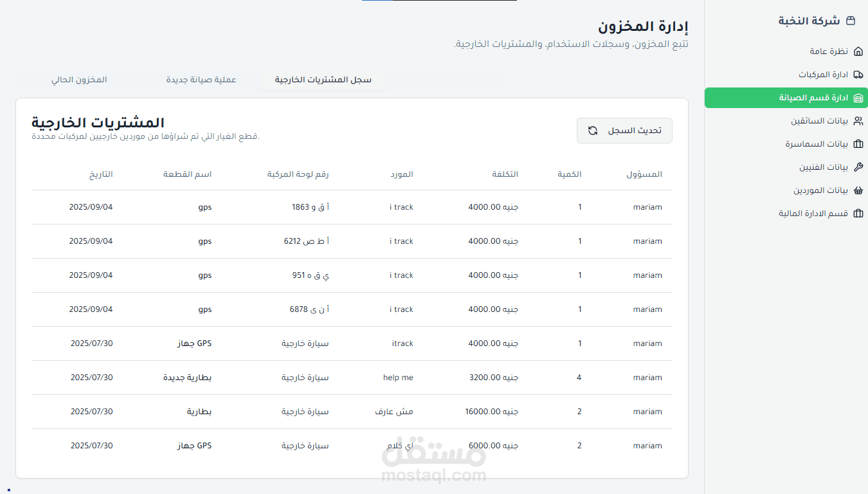Click the truck icon for ادارة المركبات
This screenshot has height=494, width=868.
(858, 75)
